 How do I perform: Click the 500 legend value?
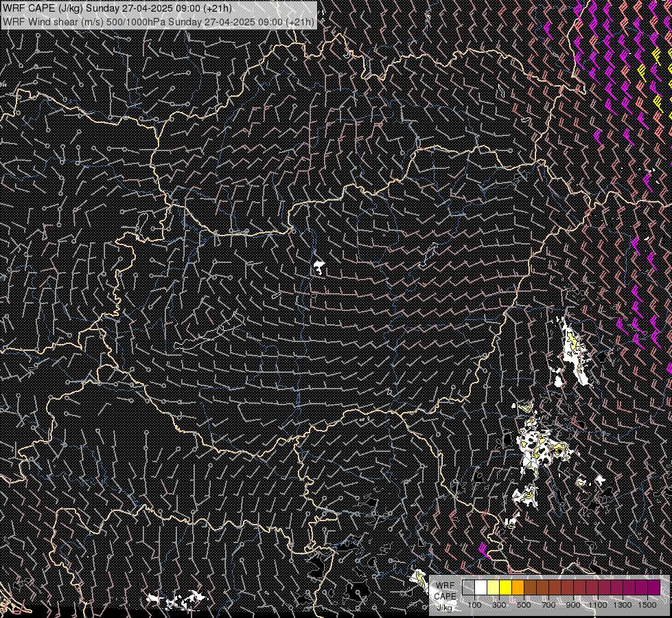[524, 605]
